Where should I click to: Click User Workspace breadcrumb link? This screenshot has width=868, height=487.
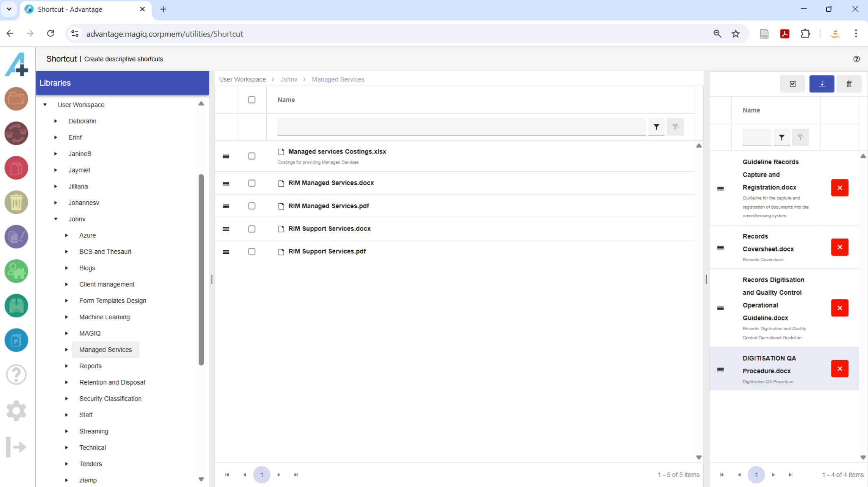[242, 79]
